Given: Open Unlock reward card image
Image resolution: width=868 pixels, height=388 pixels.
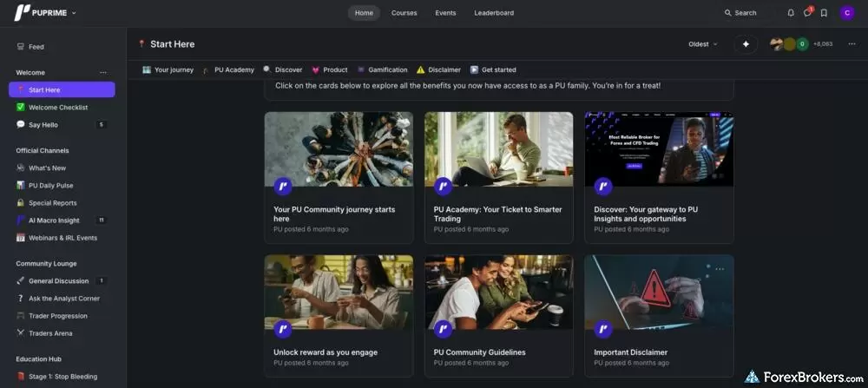Looking at the screenshot, I should click(x=339, y=292).
